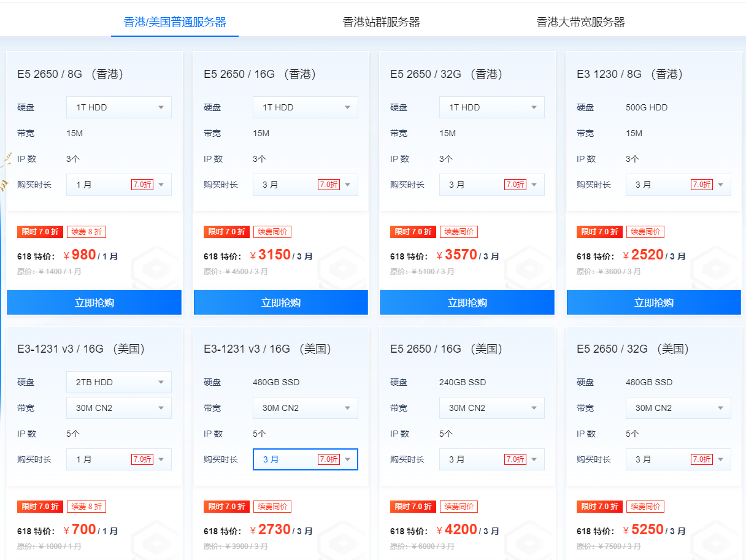This screenshot has width=746, height=560.
Task: Click 原价 ¥1400 / 1月 strikethrough text
Action: click(x=49, y=271)
